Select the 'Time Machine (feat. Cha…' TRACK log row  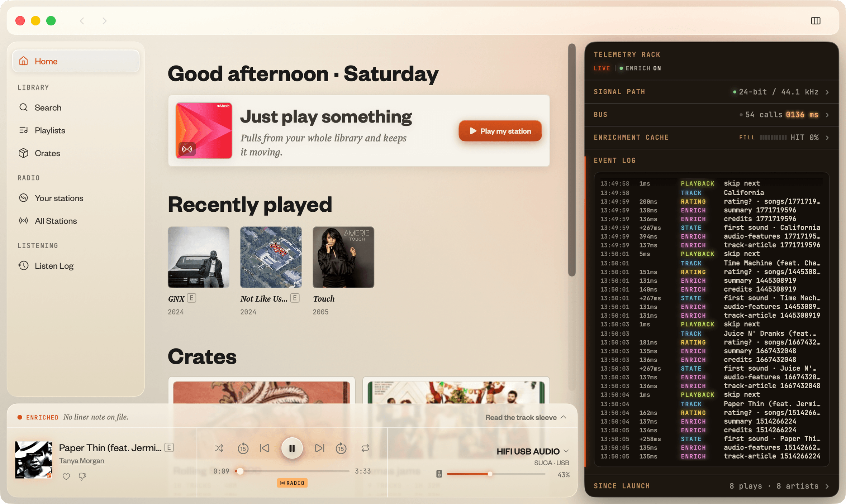tap(711, 263)
